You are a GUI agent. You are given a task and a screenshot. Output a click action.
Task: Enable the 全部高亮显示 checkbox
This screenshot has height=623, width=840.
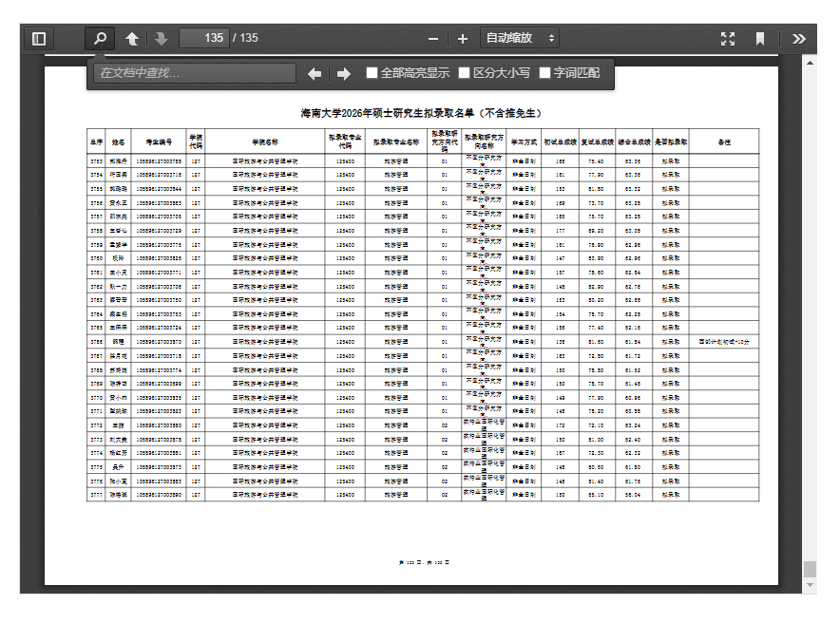point(372,73)
